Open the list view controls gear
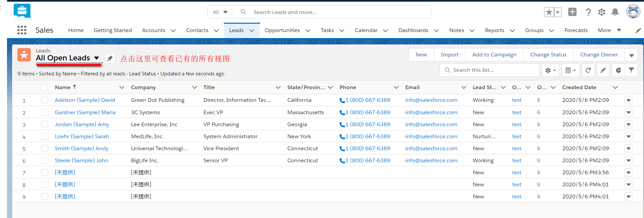 pos(550,70)
